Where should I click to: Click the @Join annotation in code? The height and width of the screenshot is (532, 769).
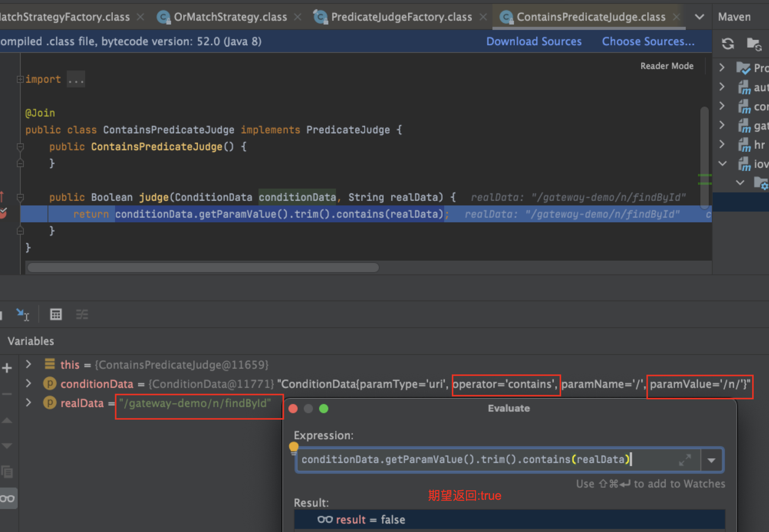(x=40, y=113)
